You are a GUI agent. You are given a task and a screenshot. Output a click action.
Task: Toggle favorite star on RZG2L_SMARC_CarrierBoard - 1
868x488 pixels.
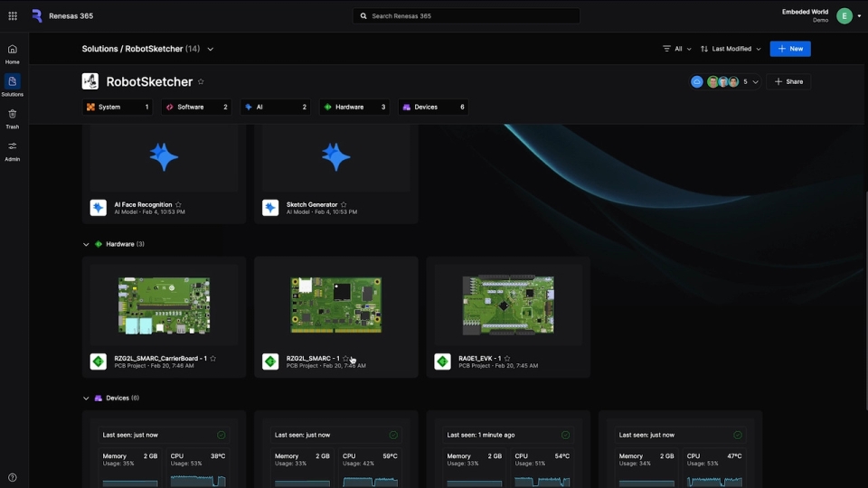[213, 359]
